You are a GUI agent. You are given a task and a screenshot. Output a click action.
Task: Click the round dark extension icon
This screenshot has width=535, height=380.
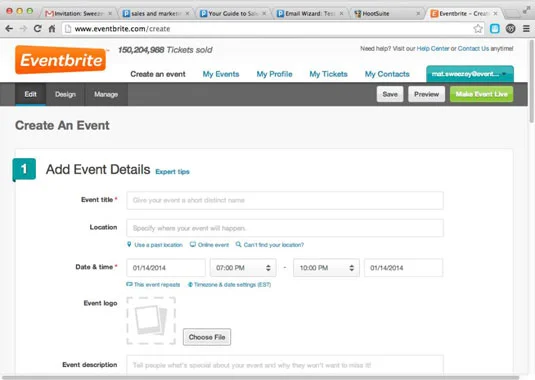coord(510,29)
